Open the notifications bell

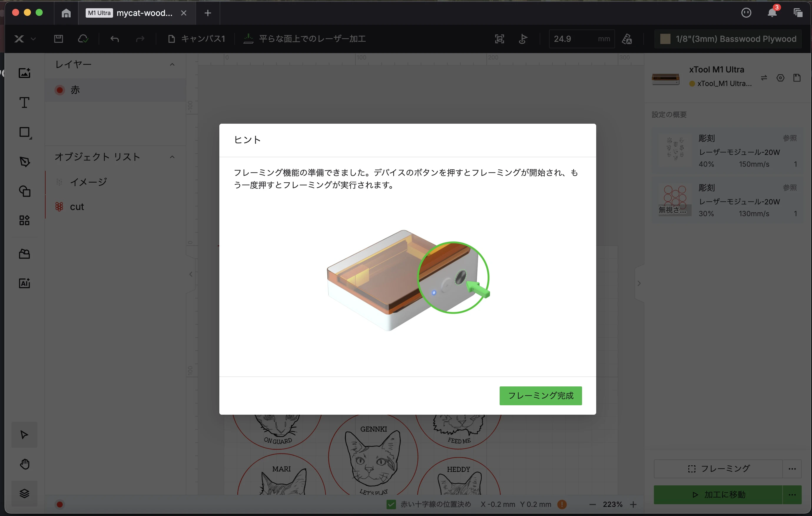pos(772,13)
